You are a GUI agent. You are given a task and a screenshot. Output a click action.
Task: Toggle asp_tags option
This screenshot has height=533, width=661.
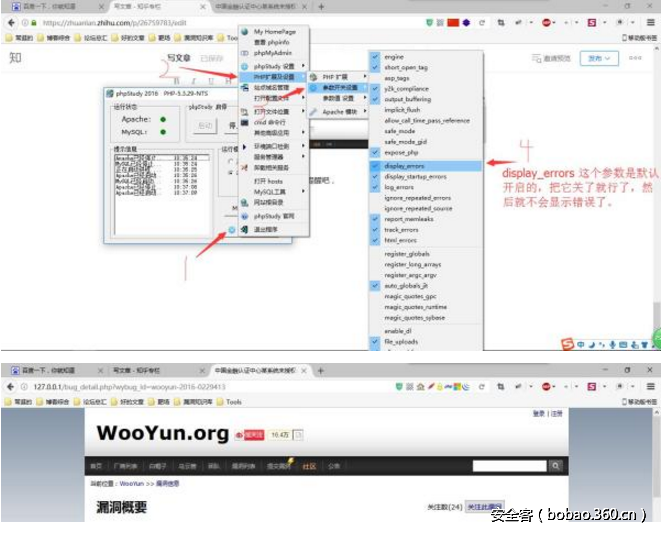[x=426, y=78]
